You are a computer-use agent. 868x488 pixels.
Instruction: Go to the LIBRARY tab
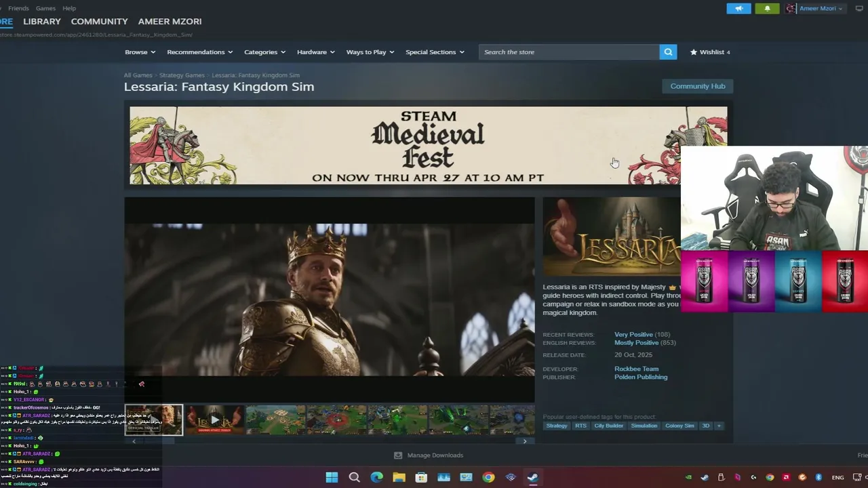point(42,22)
